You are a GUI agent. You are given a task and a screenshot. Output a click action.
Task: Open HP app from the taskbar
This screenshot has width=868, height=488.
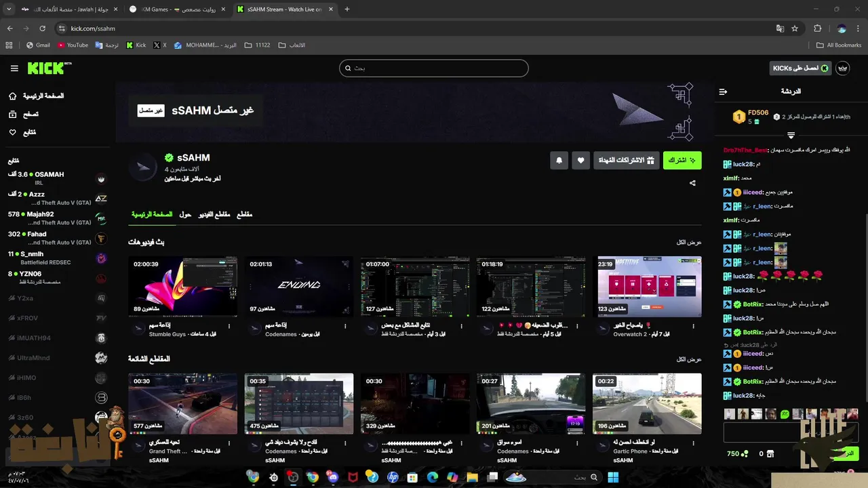click(x=393, y=477)
